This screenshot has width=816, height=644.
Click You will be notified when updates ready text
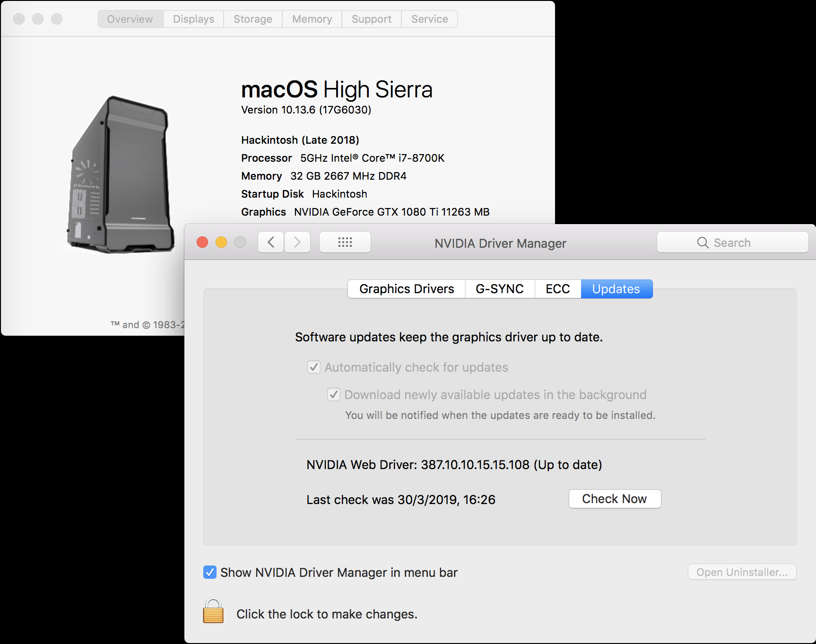500,415
